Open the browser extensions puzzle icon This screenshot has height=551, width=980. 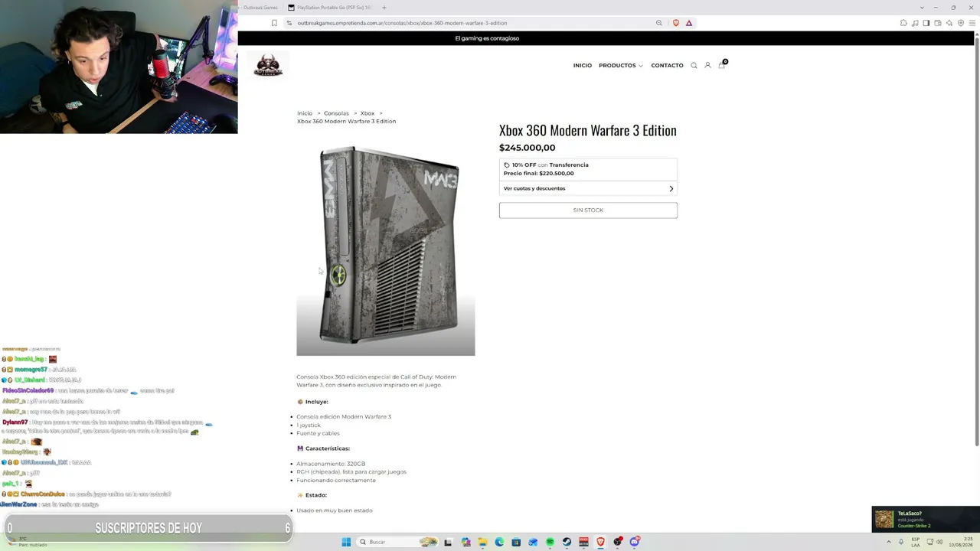pos(903,23)
